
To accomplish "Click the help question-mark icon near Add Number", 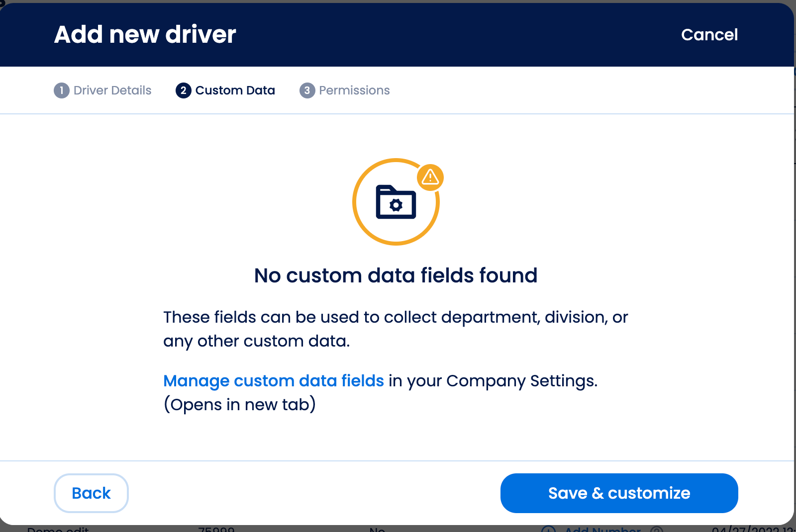I will 657,530.
